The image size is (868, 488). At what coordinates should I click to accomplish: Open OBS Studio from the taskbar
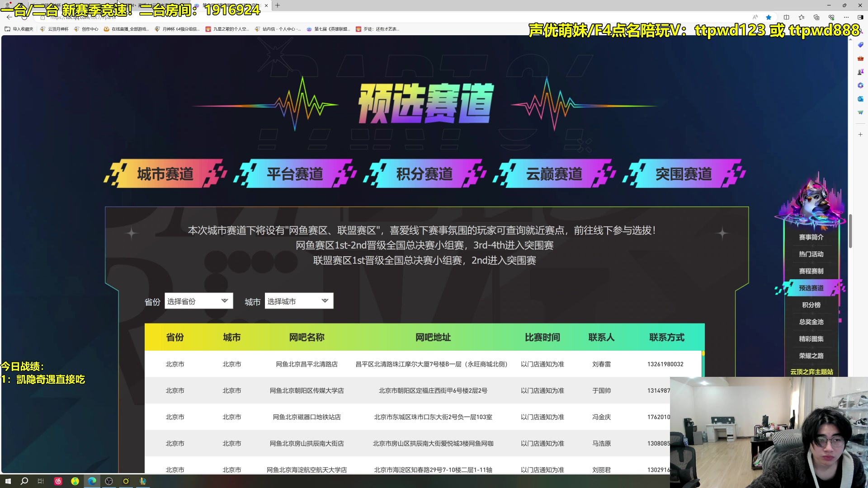pyautogui.click(x=109, y=481)
